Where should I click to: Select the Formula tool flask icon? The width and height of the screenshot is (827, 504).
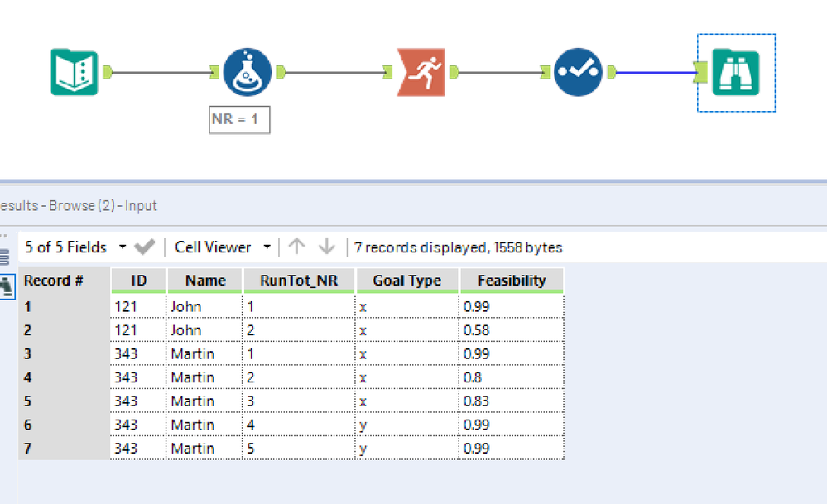[x=248, y=72]
